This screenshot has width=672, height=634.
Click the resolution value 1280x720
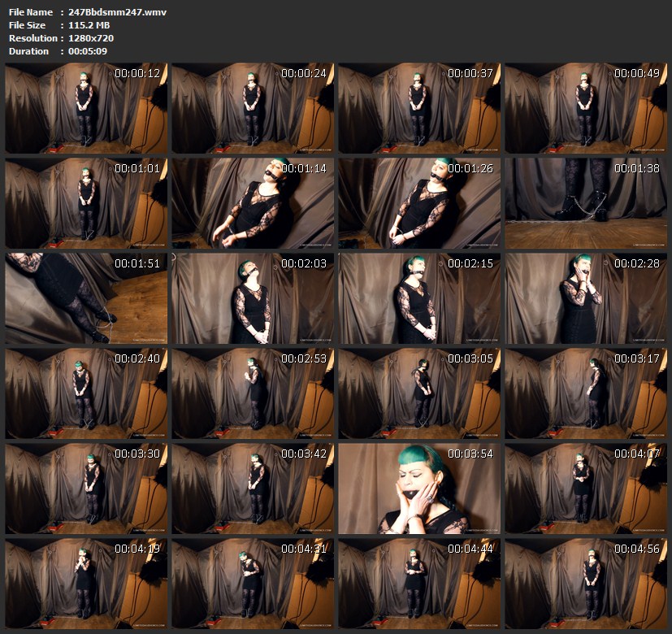click(91, 38)
